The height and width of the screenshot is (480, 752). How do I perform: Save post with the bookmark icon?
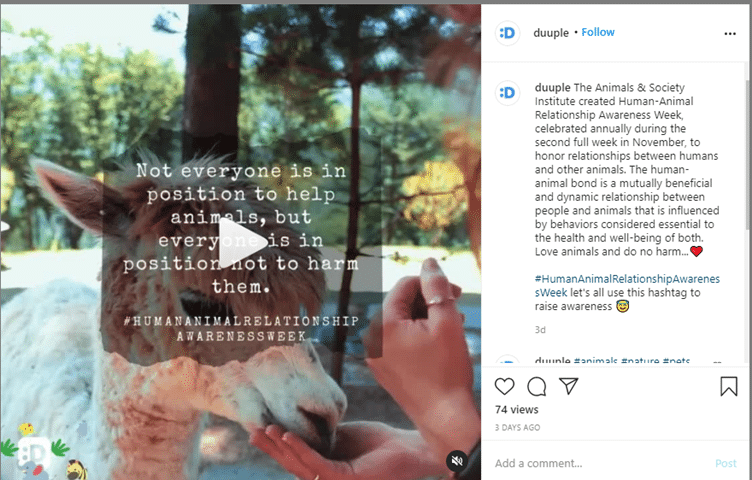(x=728, y=386)
